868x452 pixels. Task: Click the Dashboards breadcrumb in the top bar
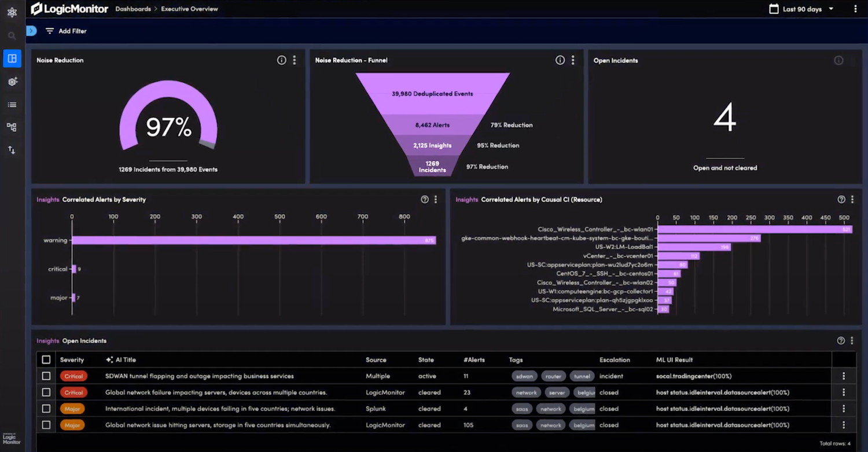click(133, 9)
